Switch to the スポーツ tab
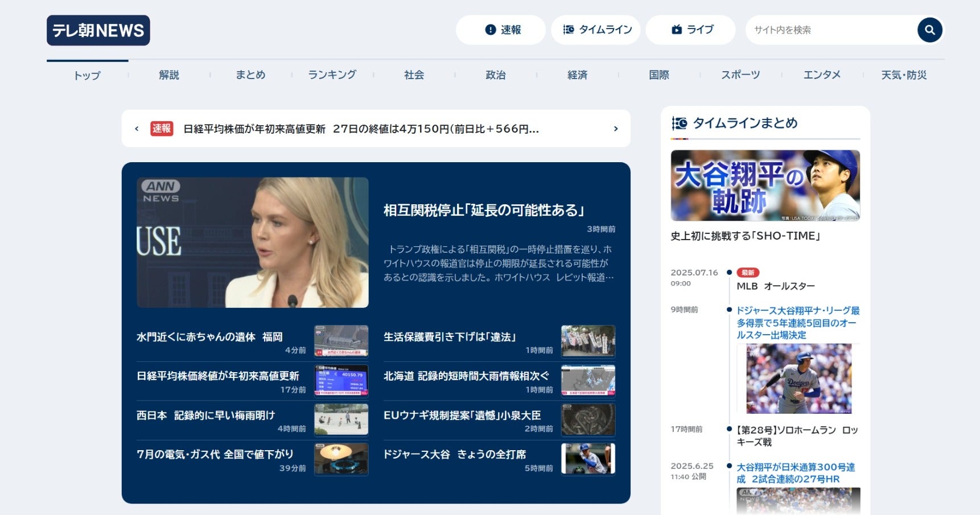980x515 pixels. pyautogui.click(x=740, y=75)
